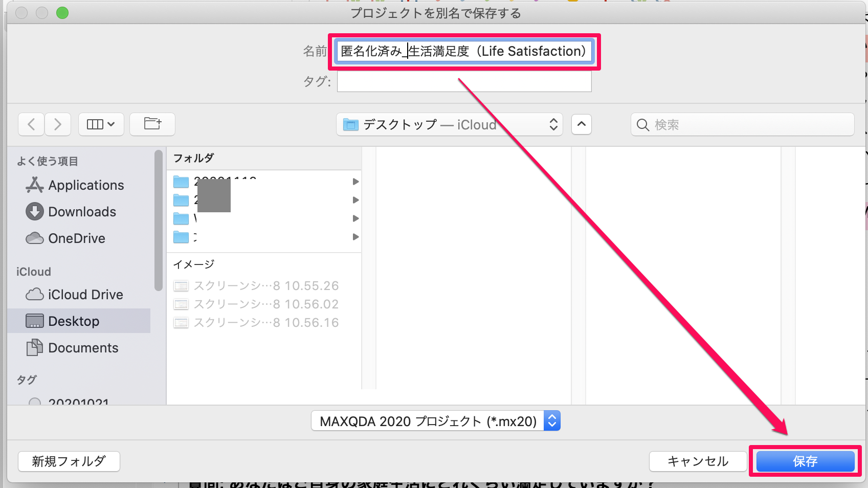Image resolution: width=868 pixels, height=488 pixels.
Task: Open iCloud Drive in the sidebar
Action: (85, 295)
